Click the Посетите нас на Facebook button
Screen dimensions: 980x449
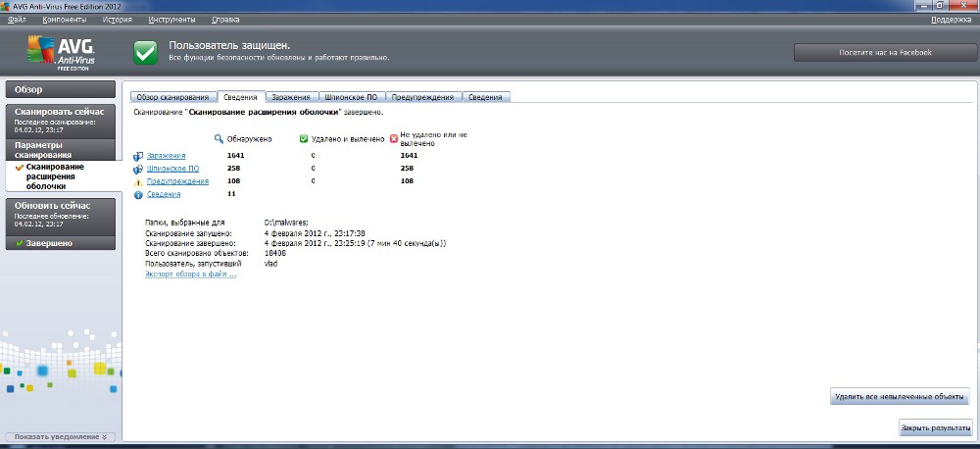(x=884, y=52)
